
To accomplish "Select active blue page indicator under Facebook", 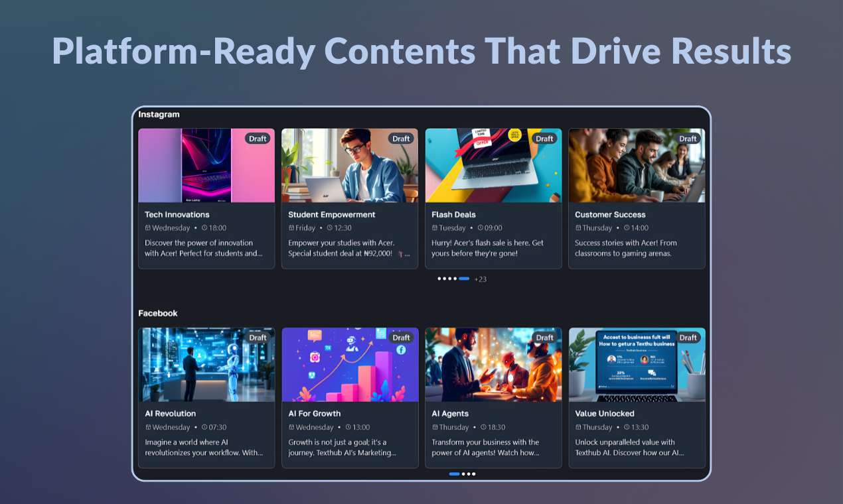I will pyautogui.click(x=455, y=474).
